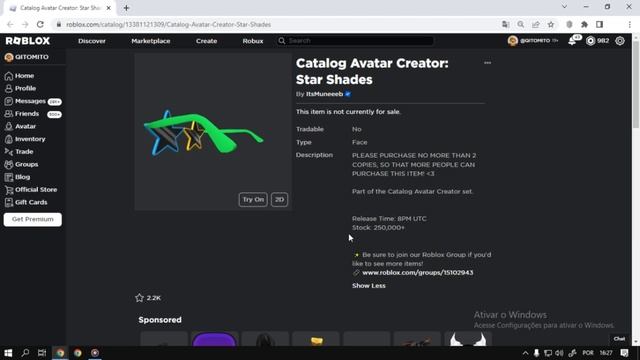Click the Star Shades item thumbnail
Screen dimensions: 640x360
(x=213, y=132)
